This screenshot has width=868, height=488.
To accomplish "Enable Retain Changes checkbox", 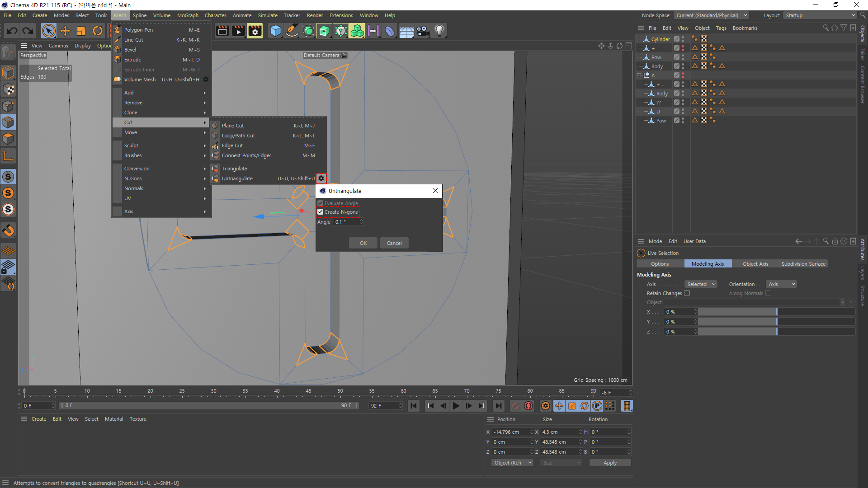I will (x=687, y=293).
